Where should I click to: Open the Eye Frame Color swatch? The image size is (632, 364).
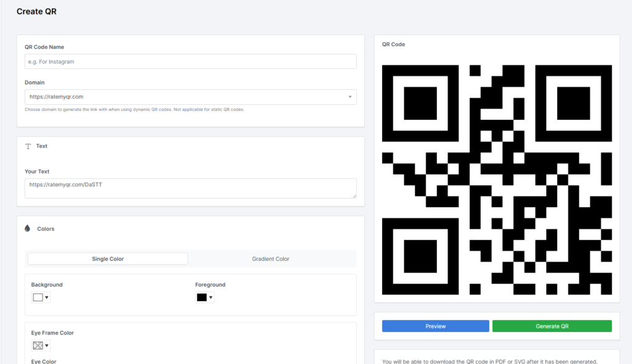pyautogui.click(x=38, y=345)
